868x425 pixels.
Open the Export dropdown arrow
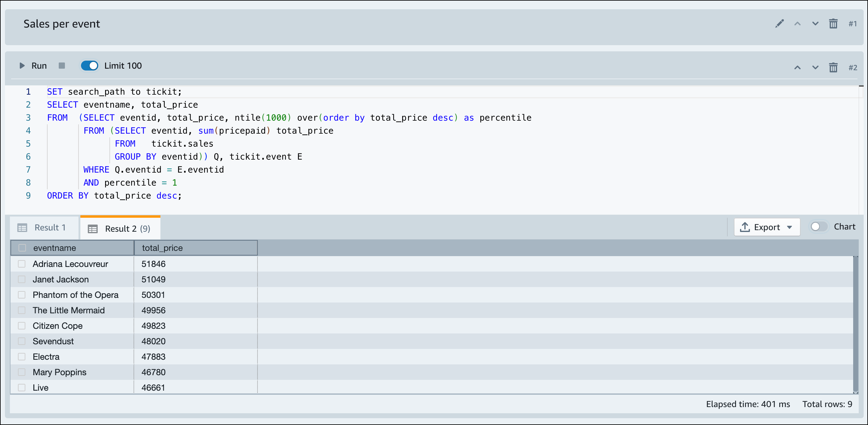coord(790,227)
